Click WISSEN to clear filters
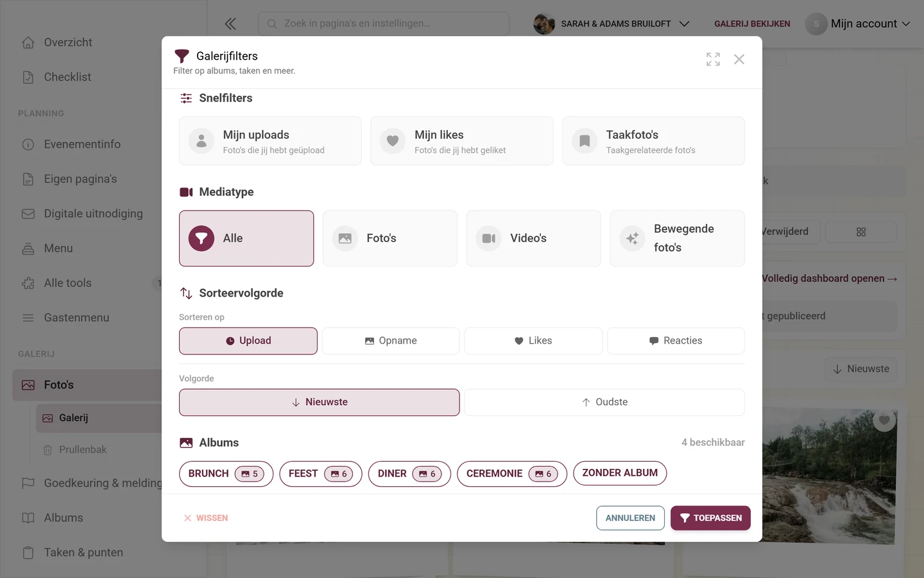 pos(206,518)
